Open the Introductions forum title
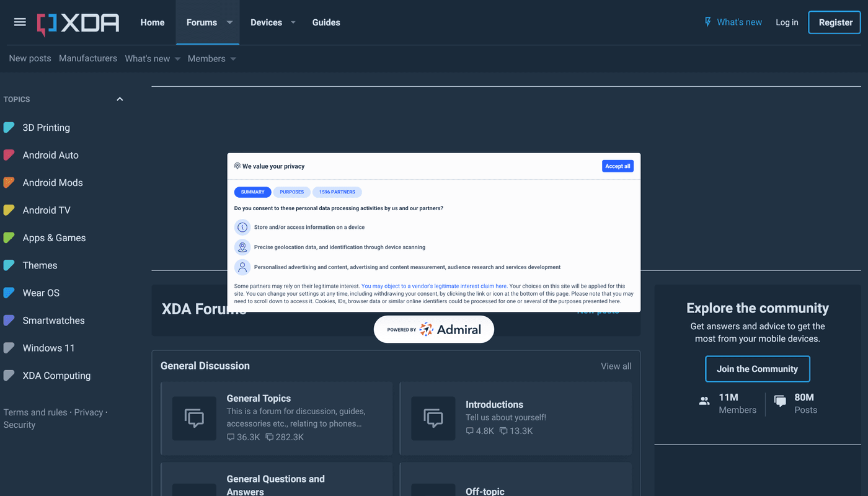Viewport: 868px width, 496px height. click(x=494, y=404)
